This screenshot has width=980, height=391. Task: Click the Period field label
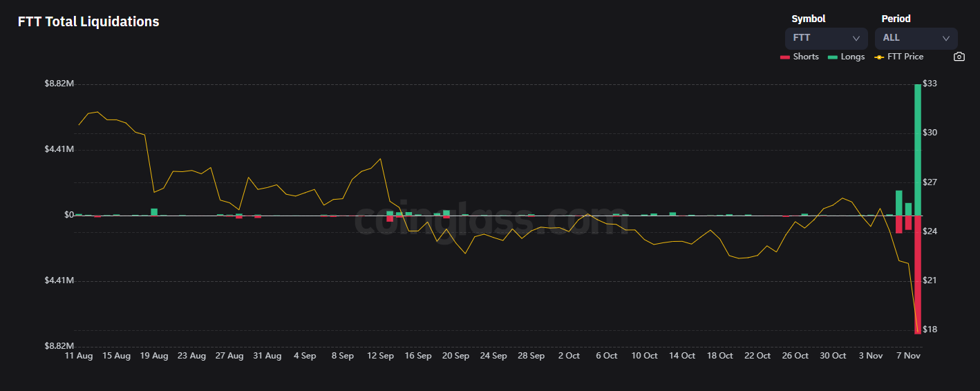pyautogui.click(x=896, y=19)
